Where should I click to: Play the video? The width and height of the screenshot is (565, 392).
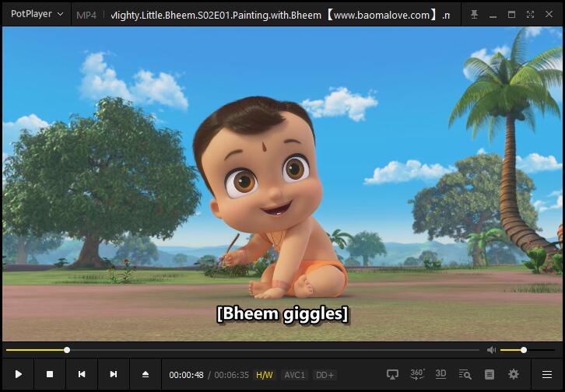[x=18, y=374]
